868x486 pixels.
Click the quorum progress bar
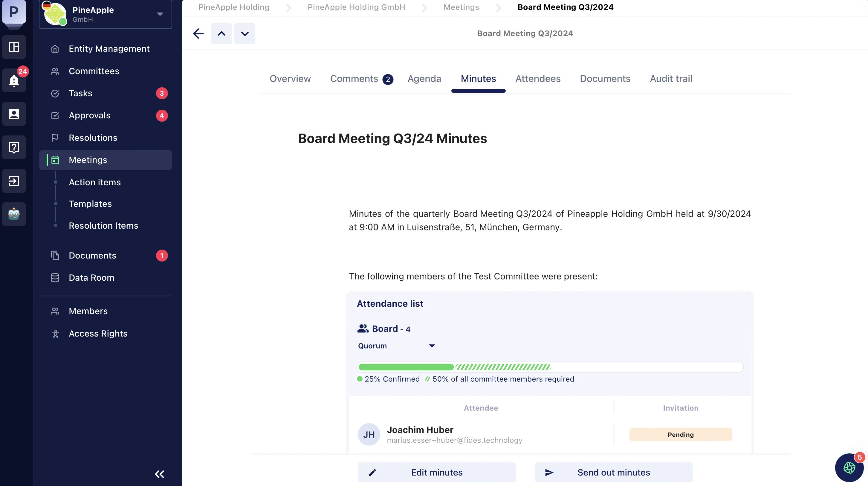click(x=550, y=367)
